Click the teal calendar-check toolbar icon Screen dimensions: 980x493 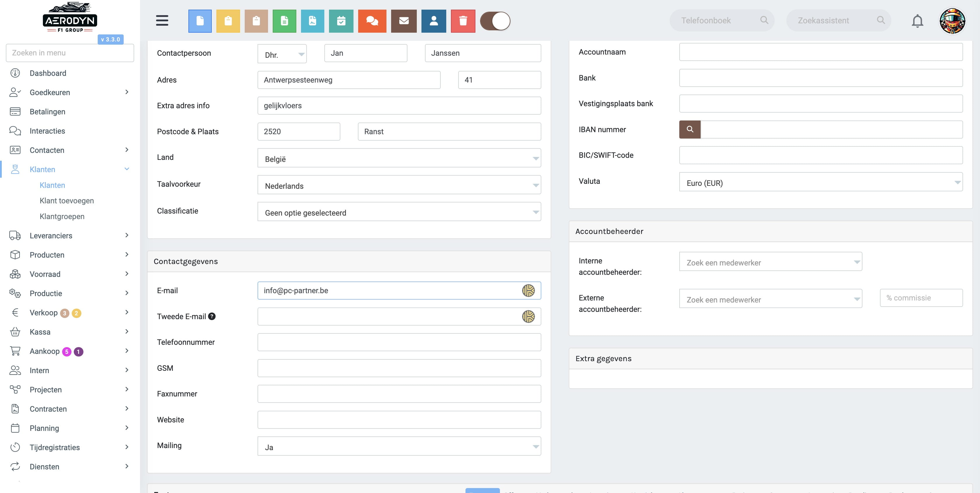coord(341,21)
